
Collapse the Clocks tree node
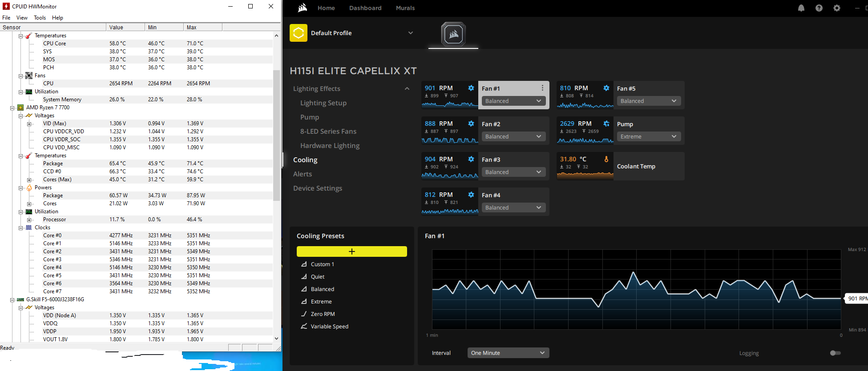(21, 228)
